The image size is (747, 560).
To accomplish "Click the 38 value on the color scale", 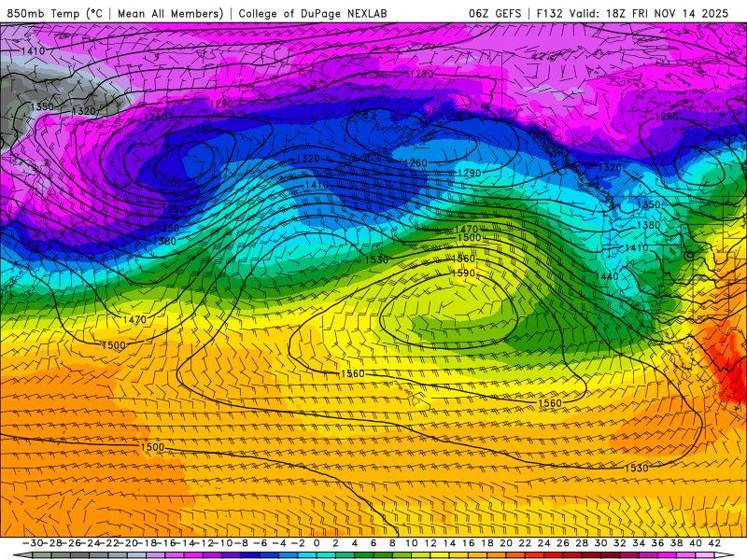I will (676, 543).
